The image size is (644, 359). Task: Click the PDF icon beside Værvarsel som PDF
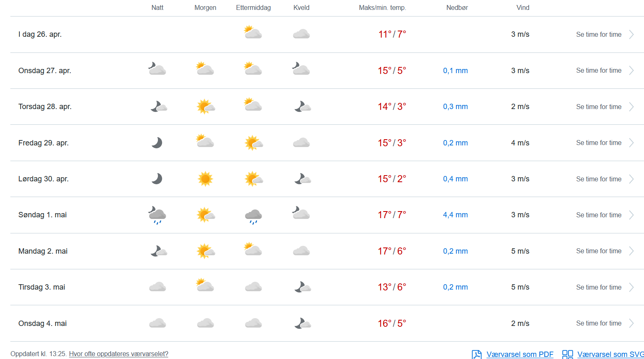tap(477, 354)
